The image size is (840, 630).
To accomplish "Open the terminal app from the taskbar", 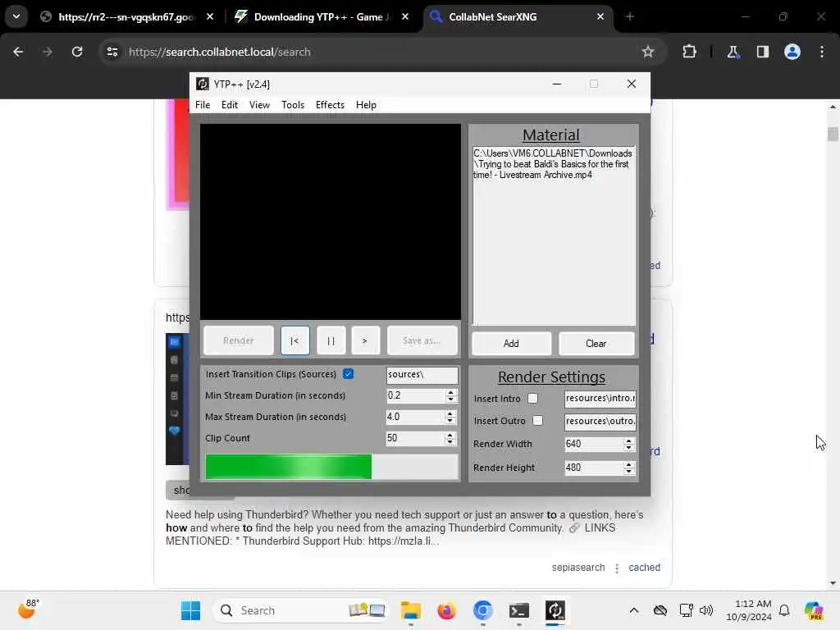I will 518,610.
